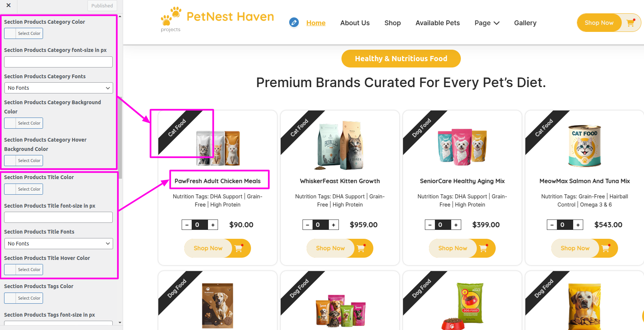Click the cart icon in header Shop Now
Image resolution: width=644 pixels, height=330 pixels.
[631, 23]
